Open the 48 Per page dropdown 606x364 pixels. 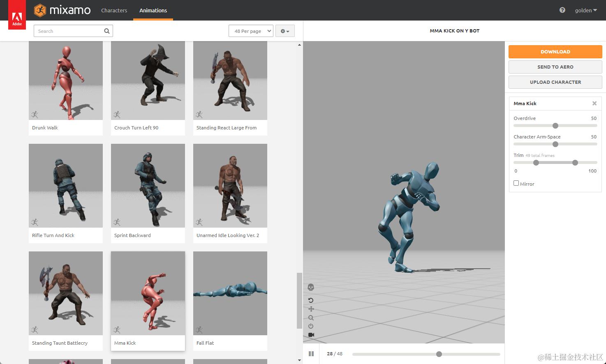click(x=251, y=31)
